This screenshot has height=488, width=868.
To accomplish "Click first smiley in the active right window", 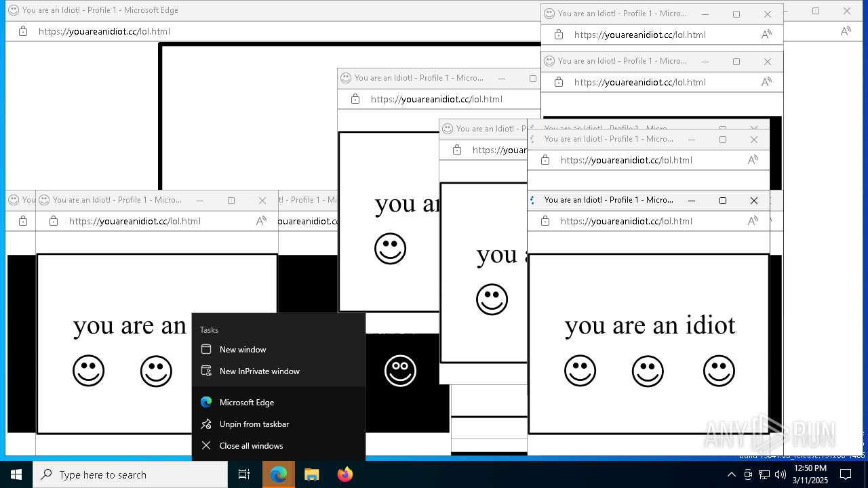I will (580, 371).
